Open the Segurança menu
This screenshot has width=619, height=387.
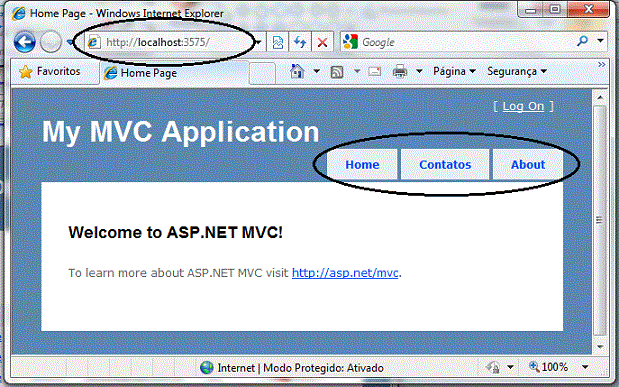coord(517,71)
